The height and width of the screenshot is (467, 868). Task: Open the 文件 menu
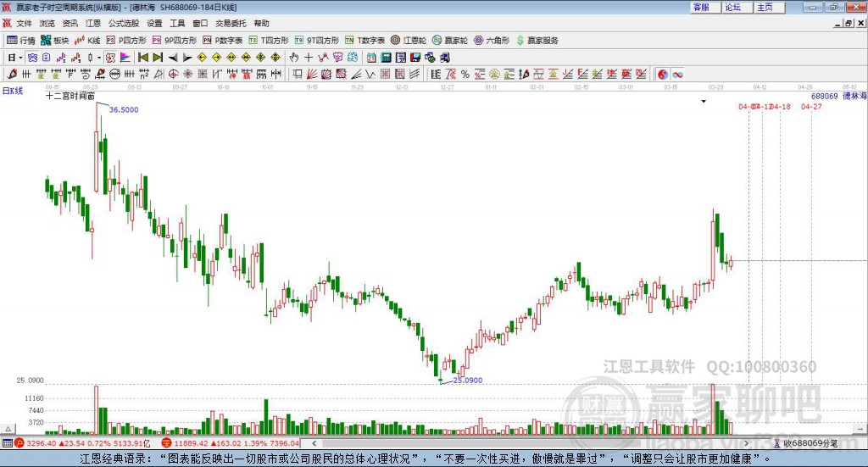tap(25, 23)
